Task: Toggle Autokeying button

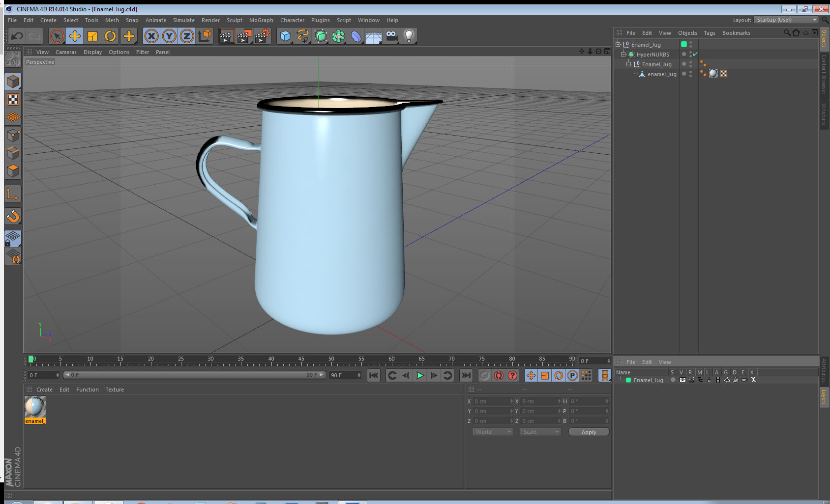Action: (x=499, y=375)
